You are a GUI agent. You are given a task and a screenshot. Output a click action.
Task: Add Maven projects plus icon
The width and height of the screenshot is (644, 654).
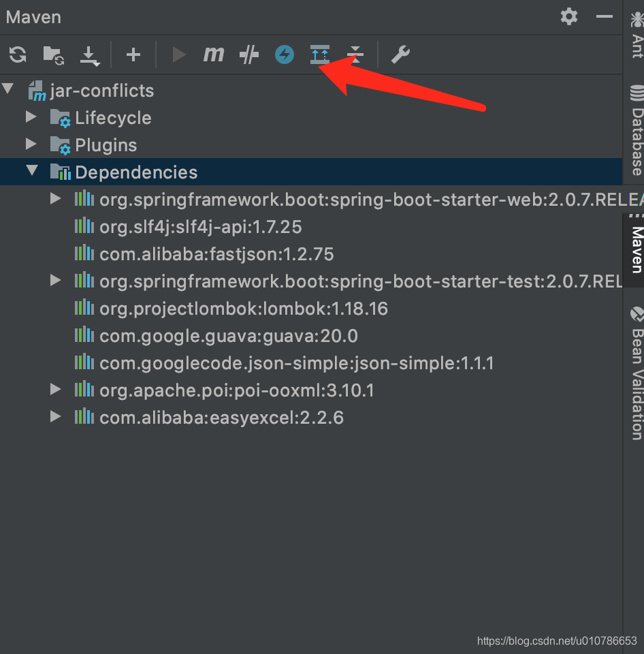pyautogui.click(x=133, y=54)
